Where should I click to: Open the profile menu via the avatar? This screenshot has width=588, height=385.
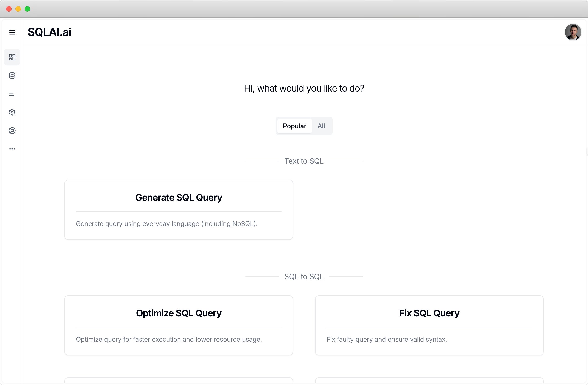coord(573,32)
